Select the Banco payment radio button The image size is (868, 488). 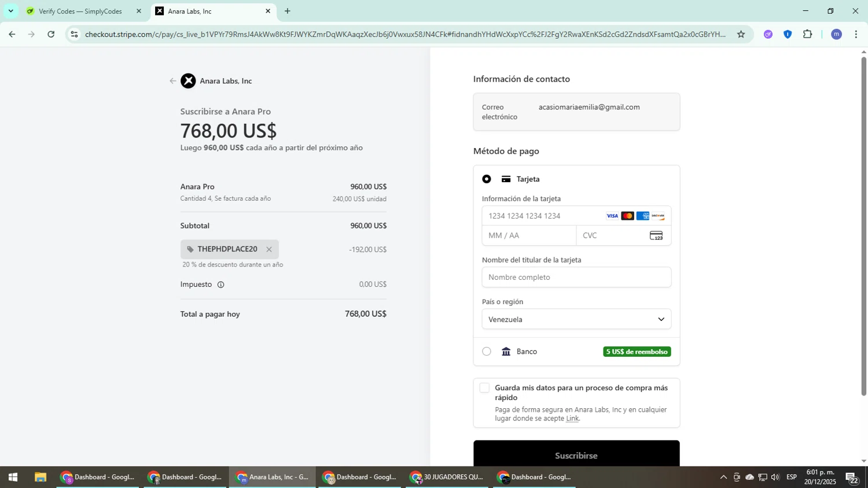[487, 352]
